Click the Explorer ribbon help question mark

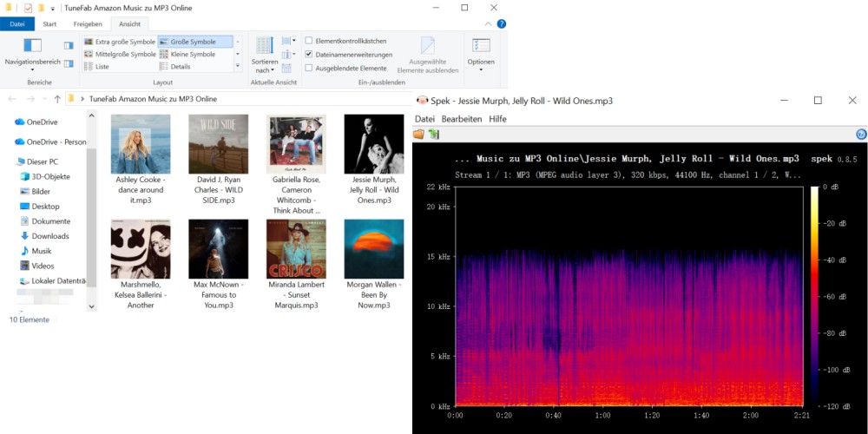click(502, 23)
